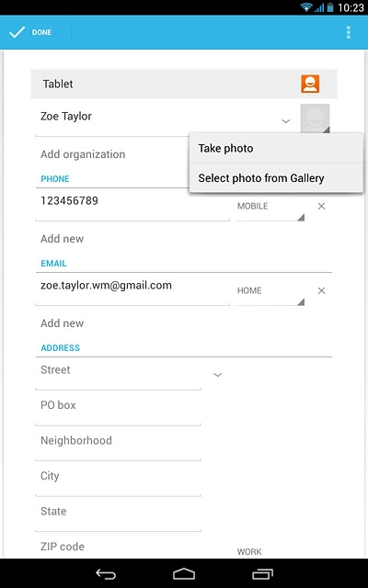Remove the zoe.taylor.wm@gmail.com email entry

tap(321, 290)
